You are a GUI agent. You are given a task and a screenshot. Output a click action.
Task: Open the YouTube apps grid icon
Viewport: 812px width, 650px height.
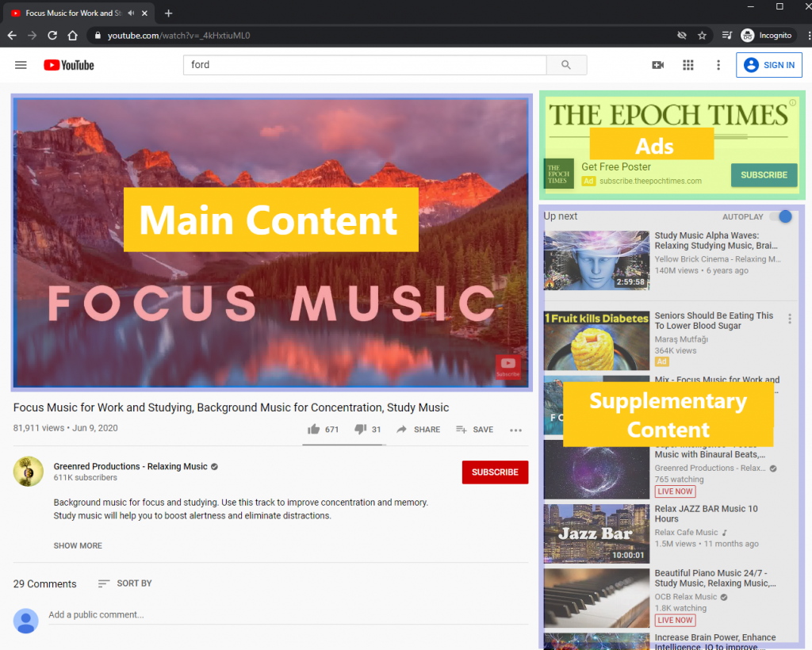pos(688,65)
